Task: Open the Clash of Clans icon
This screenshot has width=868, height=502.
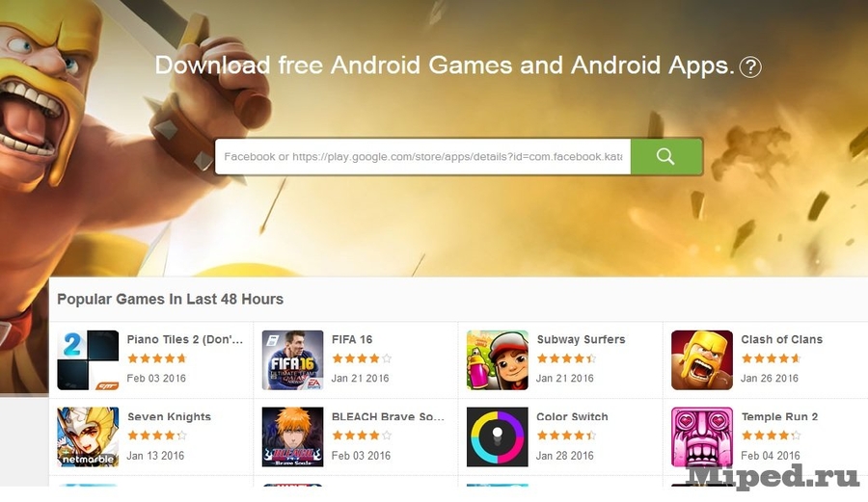Action: [702, 360]
